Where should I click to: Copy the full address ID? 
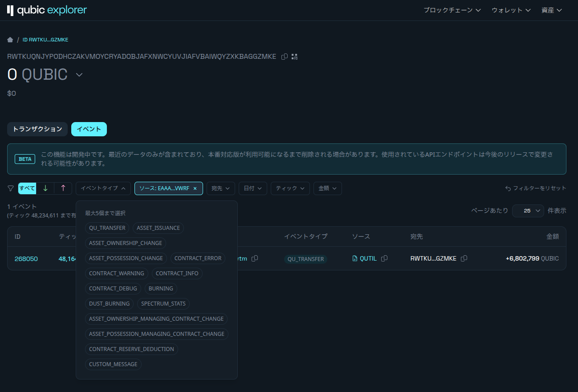point(285,57)
